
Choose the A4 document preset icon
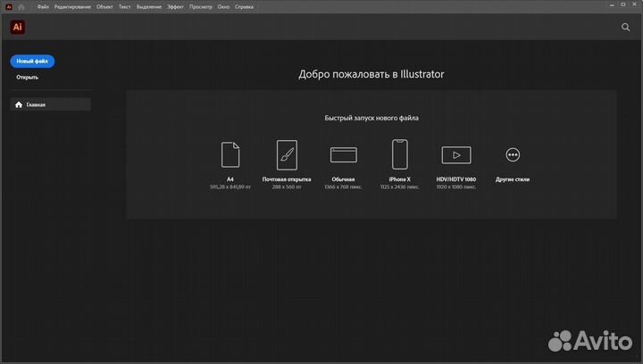[x=230, y=154]
